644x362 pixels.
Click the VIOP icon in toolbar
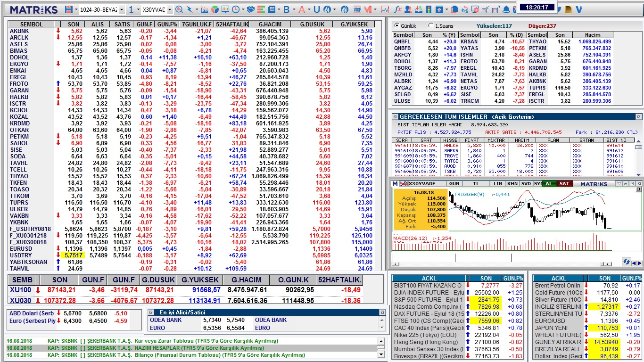(357, 9)
